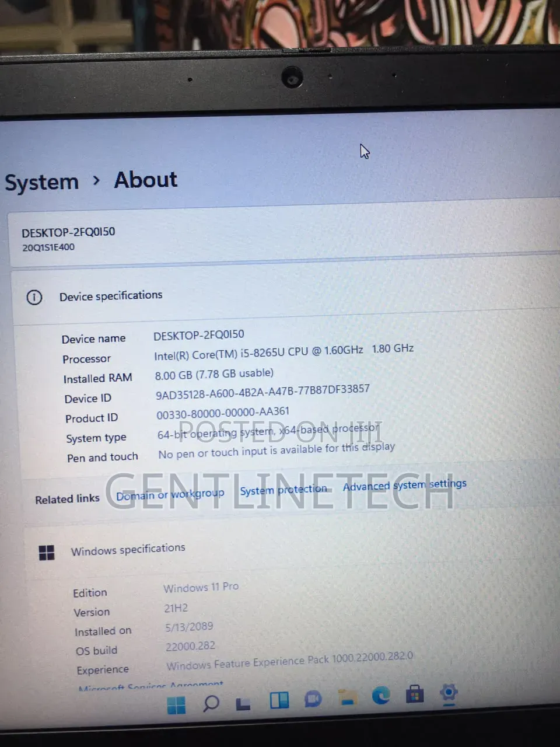Open File Explorer from taskbar
The width and height of the screenshot is (560, 747).
(x=347, y=697)
